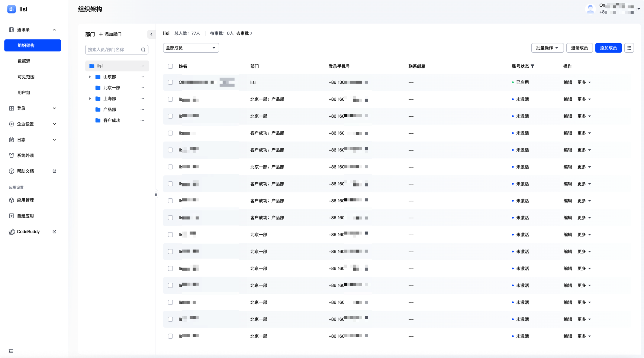Open the 用户组 menu item
This screenshot has height=358, width=644.
tap(24, 93)
